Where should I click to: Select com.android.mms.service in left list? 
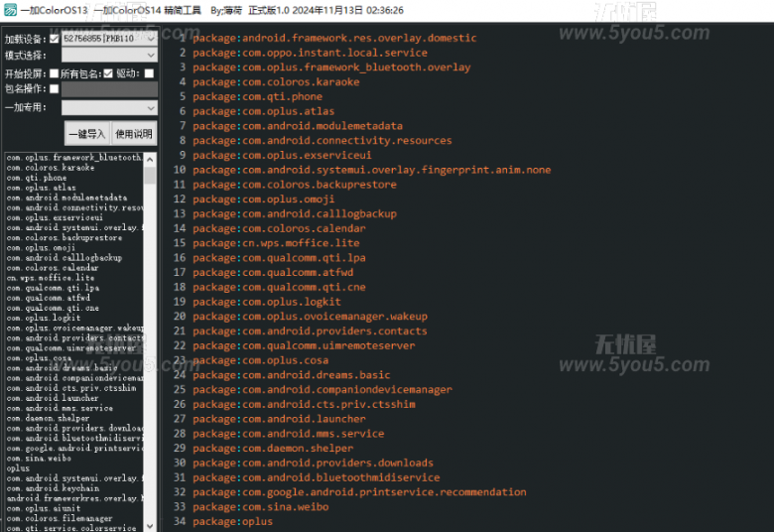pos(60,409)
